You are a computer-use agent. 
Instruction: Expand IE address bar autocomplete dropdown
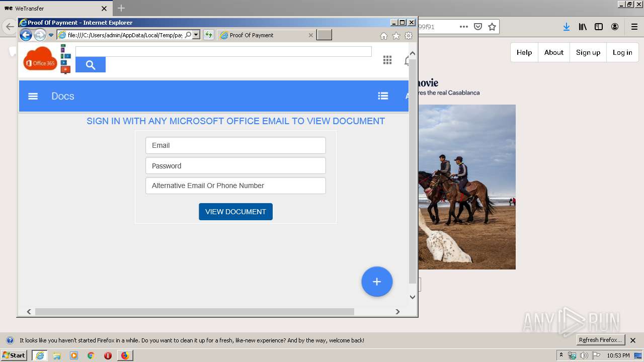tap(196, 35)
